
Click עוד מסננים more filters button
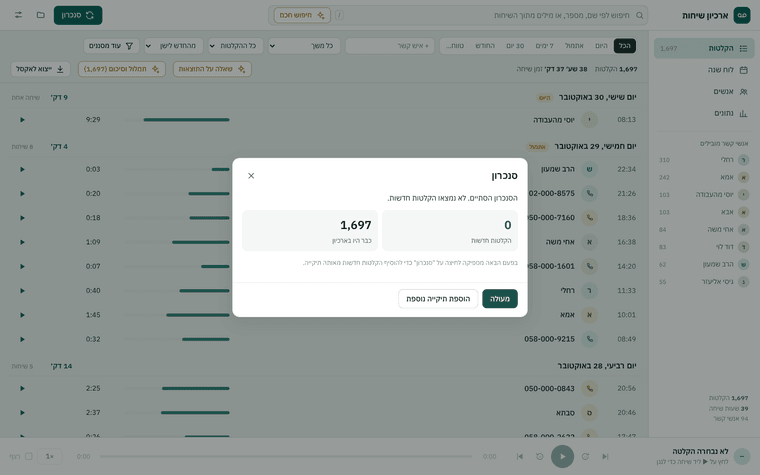coord(111,46)
